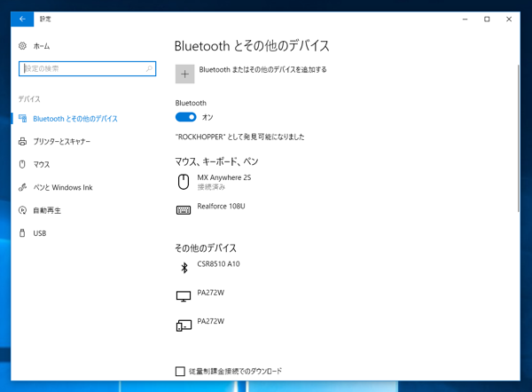Open ペンと Windows Ink settings page
The image size is (532, 392).
[63, 187]
